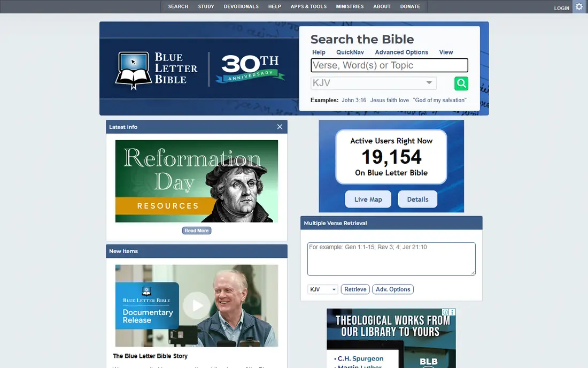Open the APPS & TOOLS menu

308,6
